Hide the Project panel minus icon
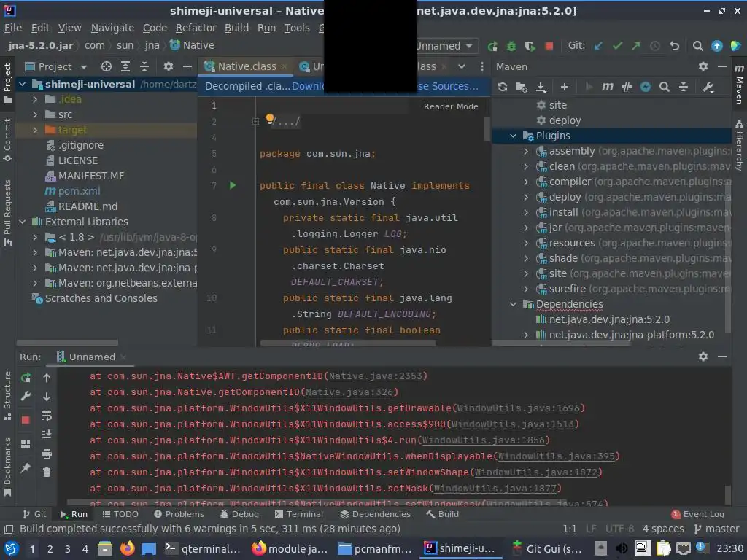Viewport: 747px width, 560px height. (187, 66)
